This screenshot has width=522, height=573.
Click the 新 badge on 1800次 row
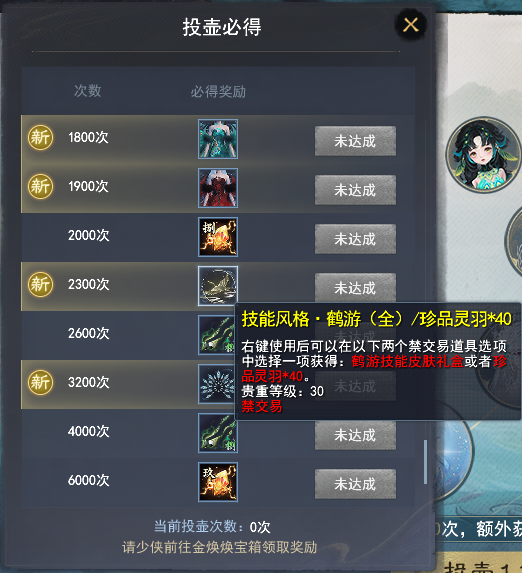click(x=41, y=137)
